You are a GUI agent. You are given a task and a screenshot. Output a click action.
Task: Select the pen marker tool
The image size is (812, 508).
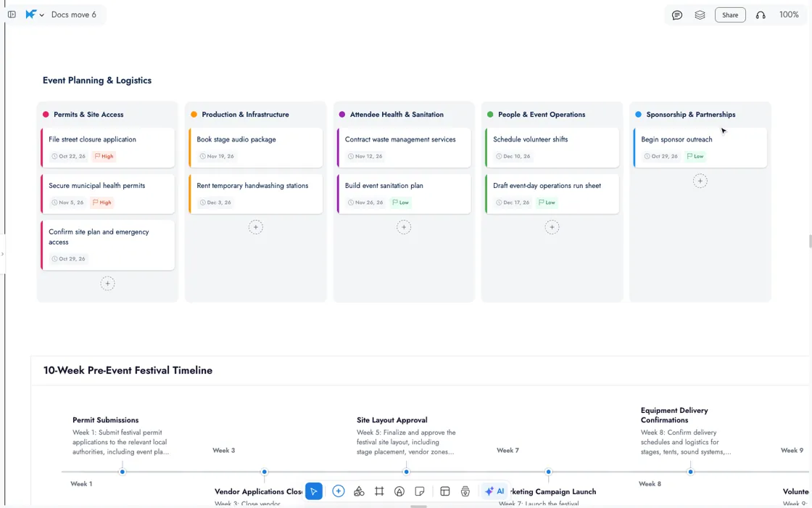[x=399, y=491]
